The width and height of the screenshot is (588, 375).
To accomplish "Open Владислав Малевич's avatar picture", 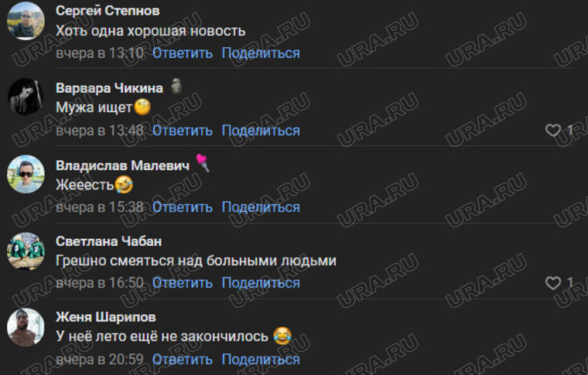I will (x=26, y=174).
